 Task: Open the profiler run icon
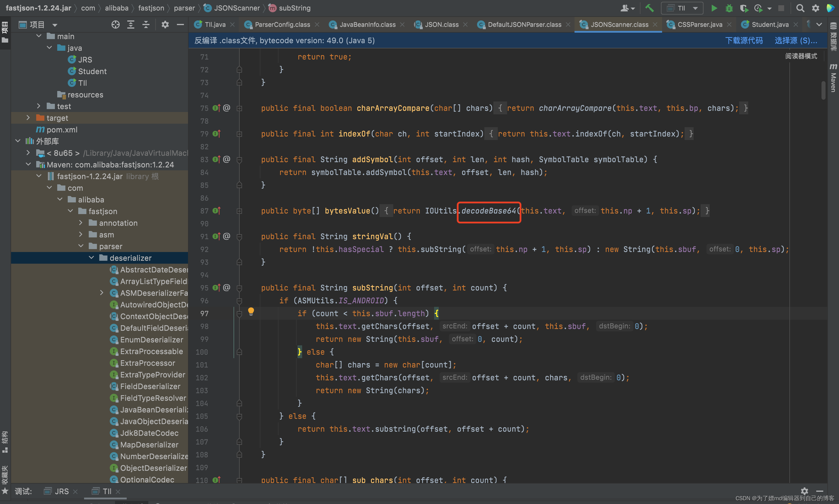pyautogui.click(x=758, y=8)
